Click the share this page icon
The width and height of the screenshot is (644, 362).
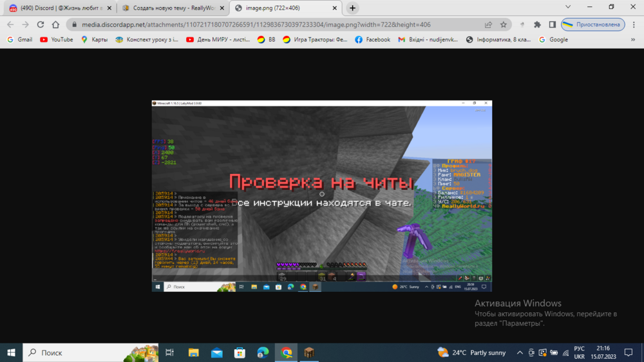click(x=488, y=24)
